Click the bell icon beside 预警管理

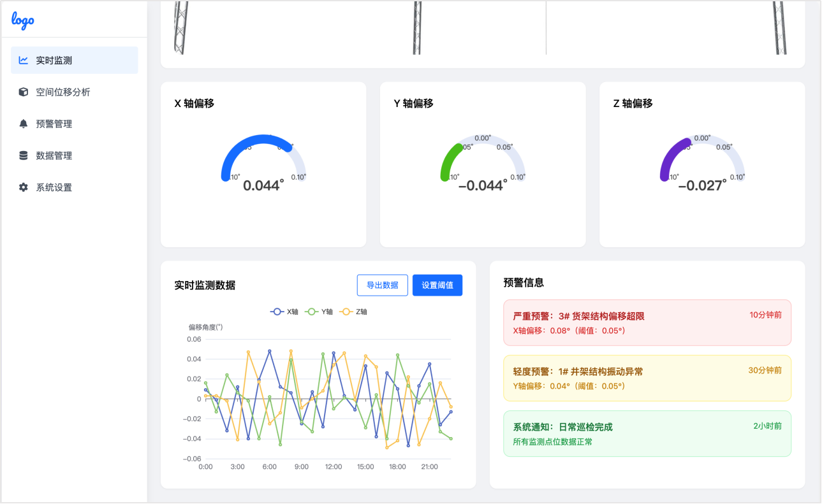[24, 124]
